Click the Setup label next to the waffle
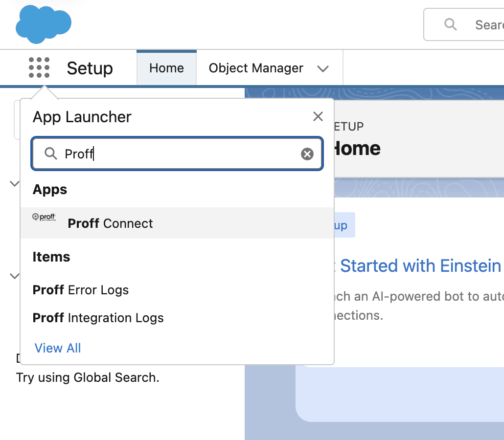This screenshot has height=440, width=504. pos(90,68)
